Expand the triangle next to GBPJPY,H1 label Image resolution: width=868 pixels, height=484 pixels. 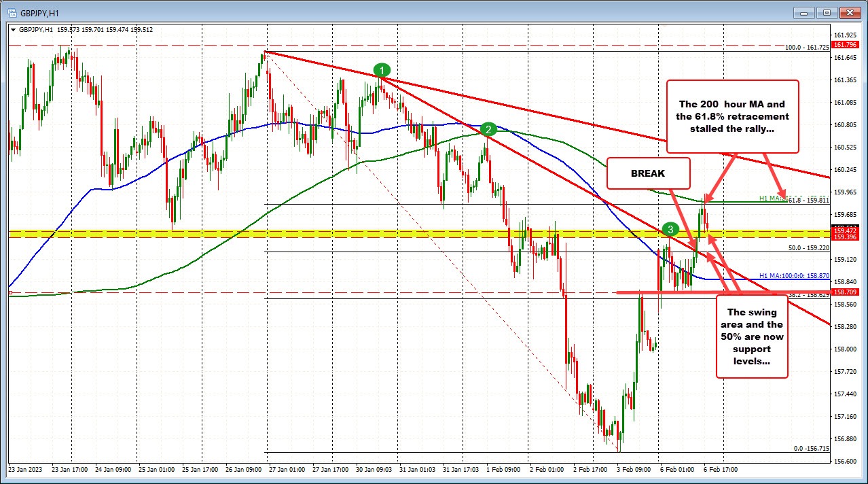click(x=14, y=29)
